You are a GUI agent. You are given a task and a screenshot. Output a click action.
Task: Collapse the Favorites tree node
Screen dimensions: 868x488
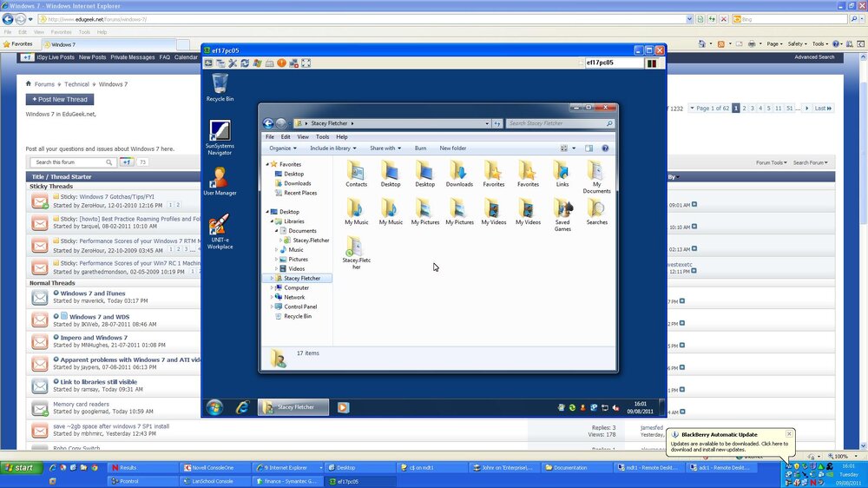click(x=267, y=164)
